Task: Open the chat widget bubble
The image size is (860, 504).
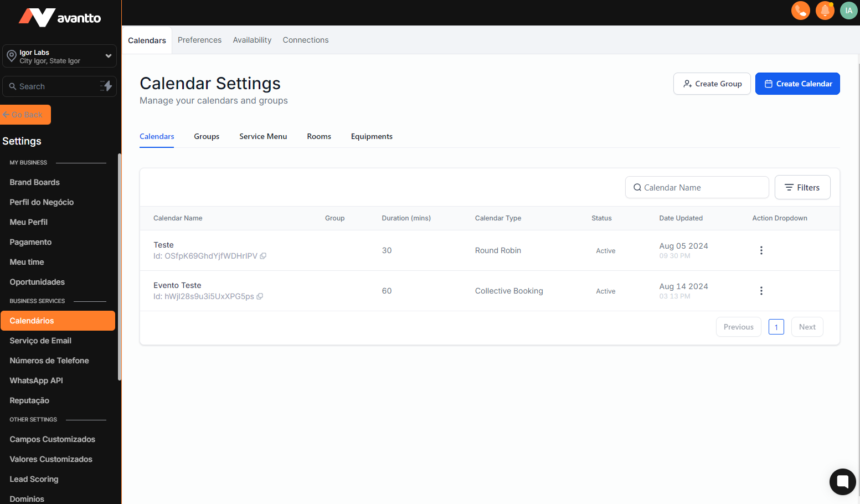Action: pos(842,481)
